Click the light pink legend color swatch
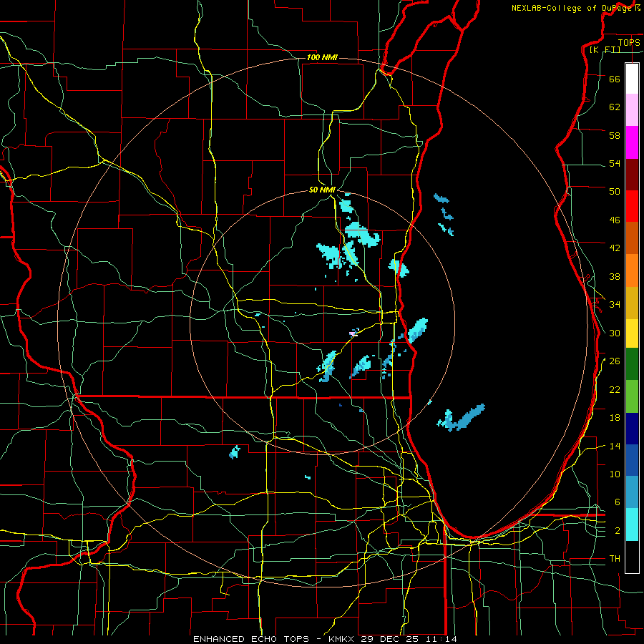This screenshot has height=644, width=644. pyautogui.click(x=632, y=110)
